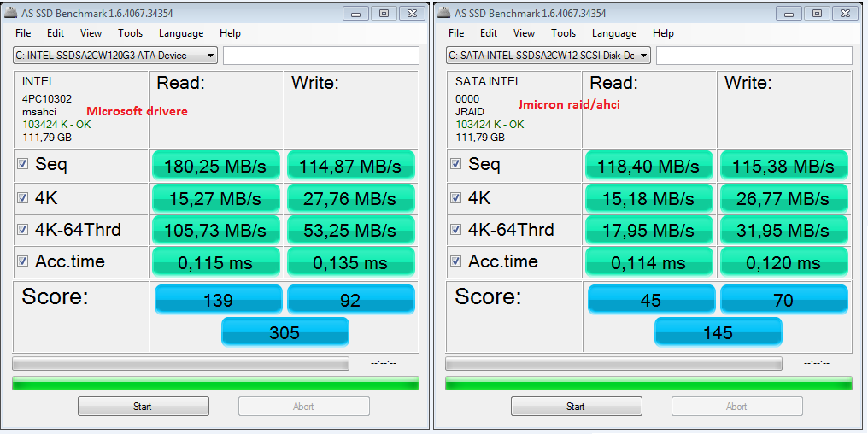This screenshot has width=868, height=434.
Task: Click Abort button in the right window
Action: (736, 407)
